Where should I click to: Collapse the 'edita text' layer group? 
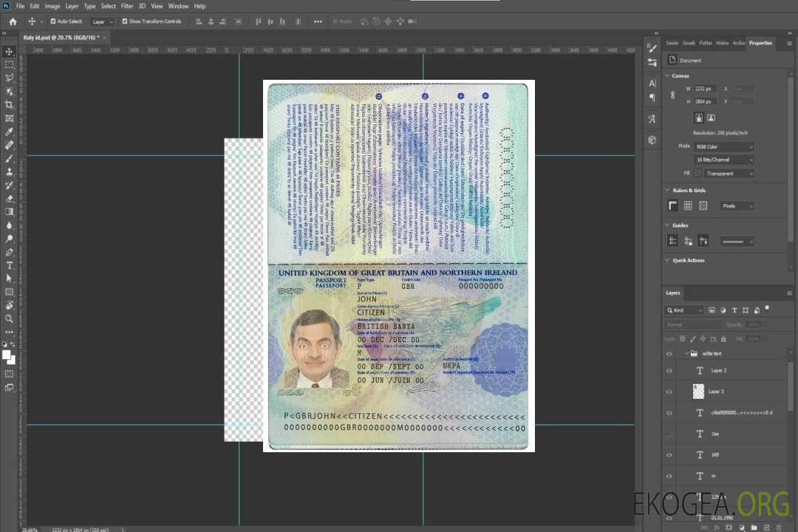coord(686,354)
